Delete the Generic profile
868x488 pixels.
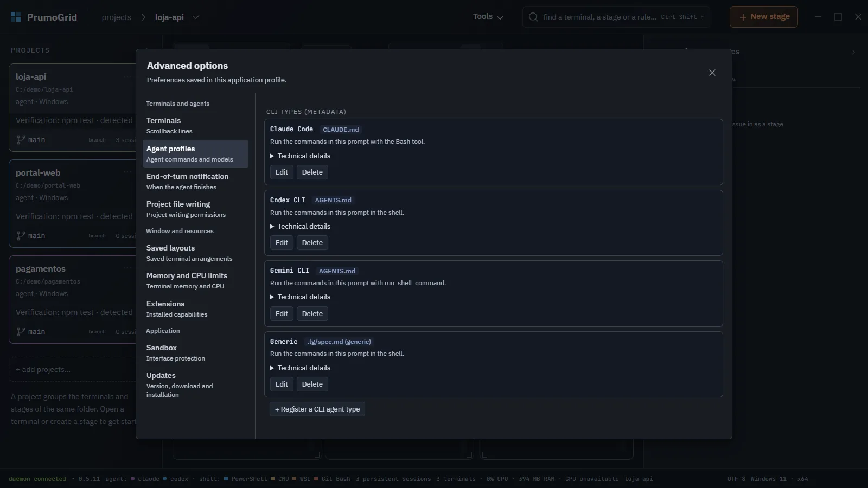(312, 384)
